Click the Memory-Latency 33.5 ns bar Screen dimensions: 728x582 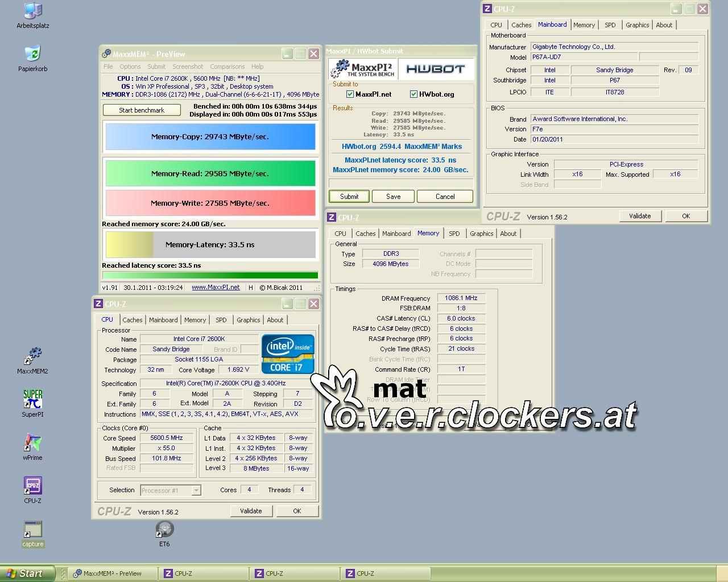pyautogui.click(x=210, y=244)
